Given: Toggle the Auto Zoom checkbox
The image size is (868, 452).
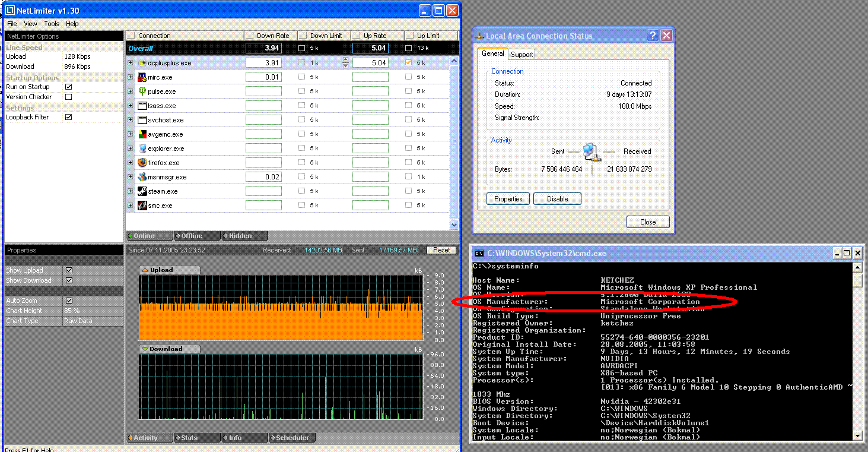Looking at the screenshot, I should point(69,301).
